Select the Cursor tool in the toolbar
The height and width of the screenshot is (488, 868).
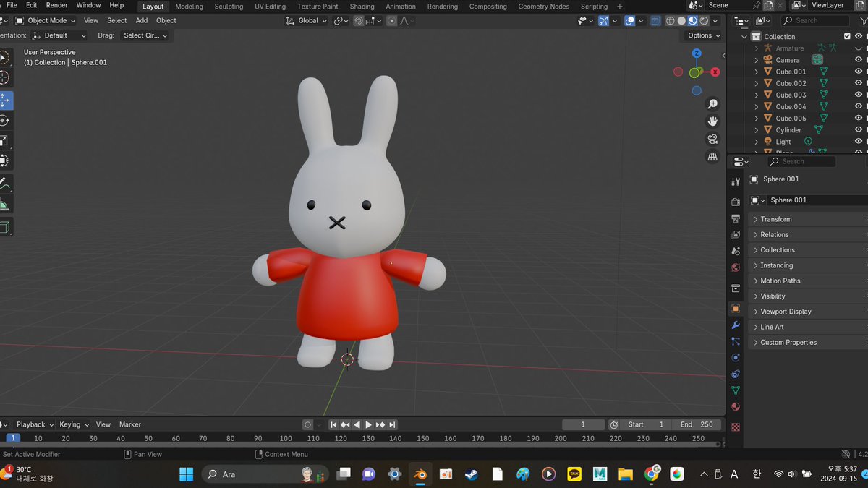[5, 78]
